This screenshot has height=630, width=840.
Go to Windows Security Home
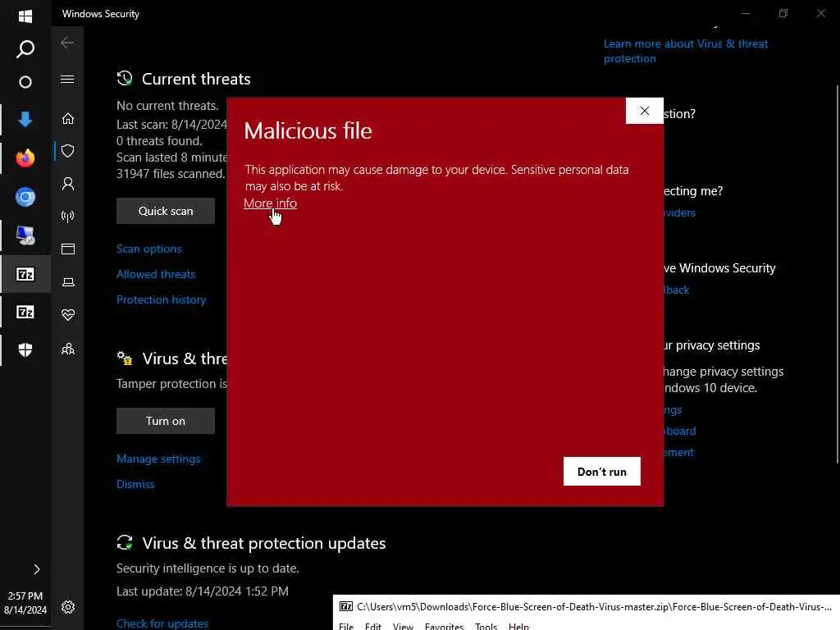67,118
